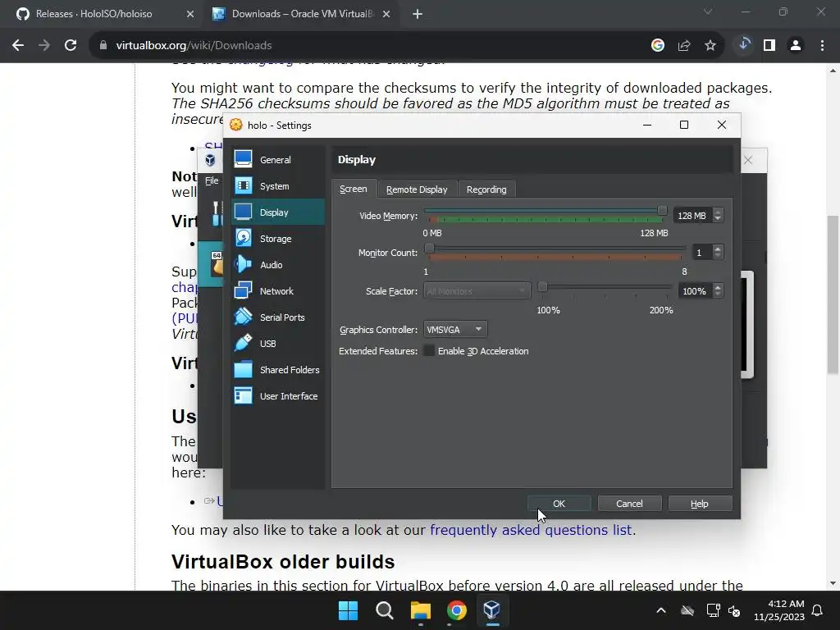Show hidden system tray icons
The width and height of the screenshot is (840, 630).
click(661, 610)
